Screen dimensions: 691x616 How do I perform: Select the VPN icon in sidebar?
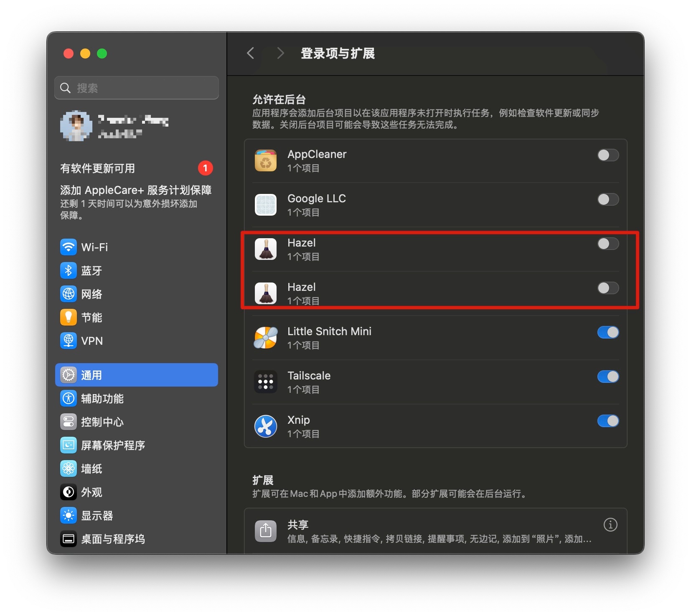69,341
